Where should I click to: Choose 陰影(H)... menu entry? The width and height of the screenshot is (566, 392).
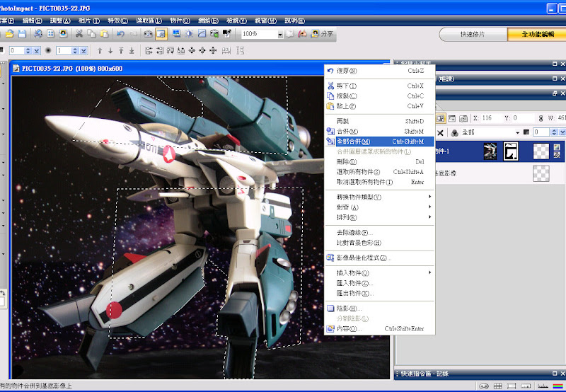[379, 309]
